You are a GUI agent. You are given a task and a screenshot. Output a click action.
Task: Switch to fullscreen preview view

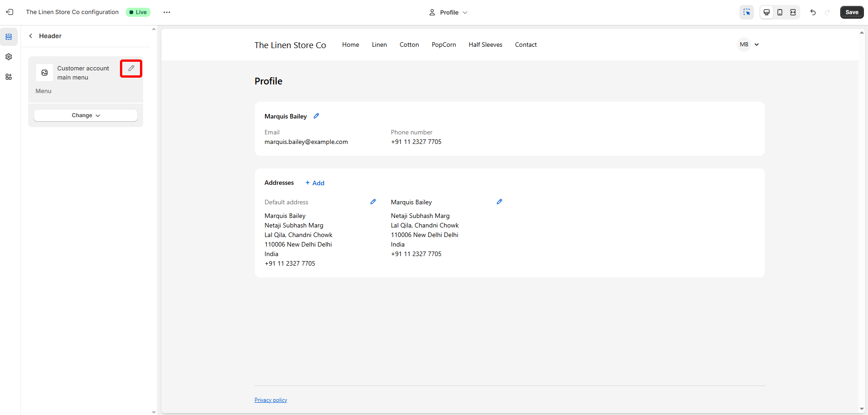793,12
